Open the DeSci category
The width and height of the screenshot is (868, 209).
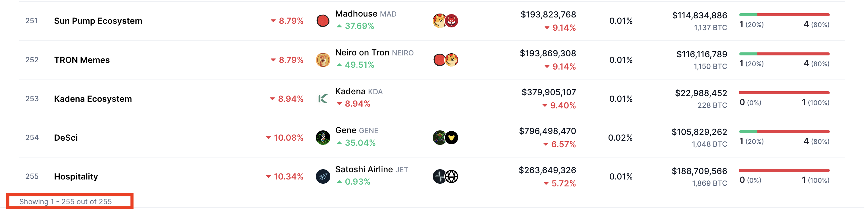point(66,138)
